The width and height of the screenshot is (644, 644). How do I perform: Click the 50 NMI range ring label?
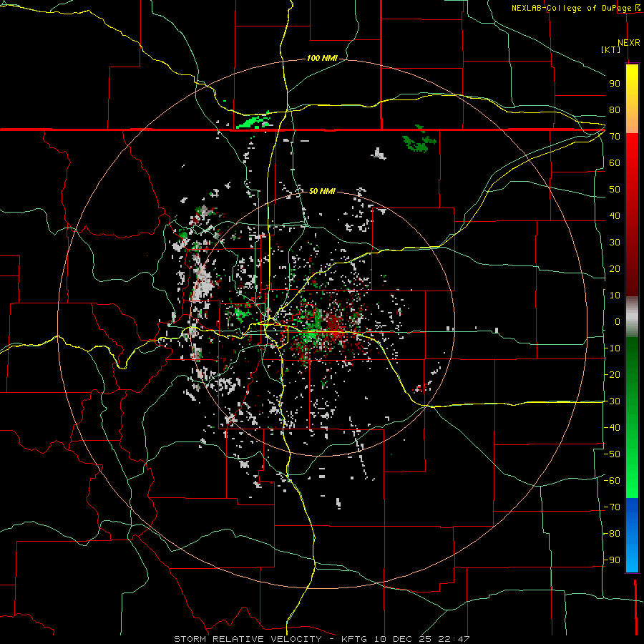[322, 191]
